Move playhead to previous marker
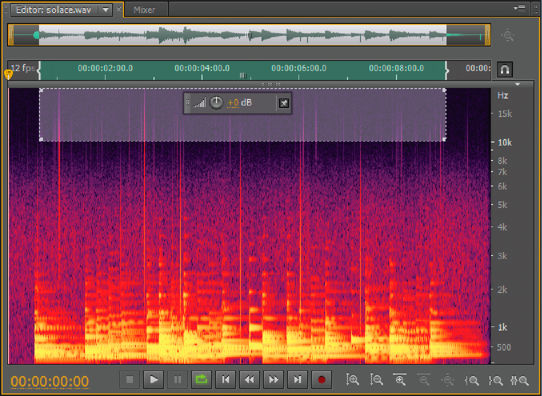The width and height of the screenshot is (542, 396). pos(225,380)
